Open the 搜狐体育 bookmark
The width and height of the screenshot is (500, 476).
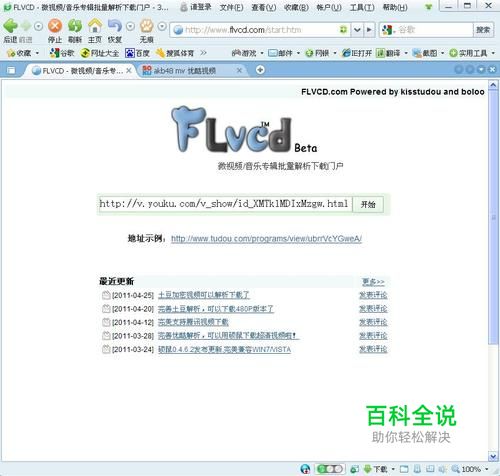[x=175, y=53]
